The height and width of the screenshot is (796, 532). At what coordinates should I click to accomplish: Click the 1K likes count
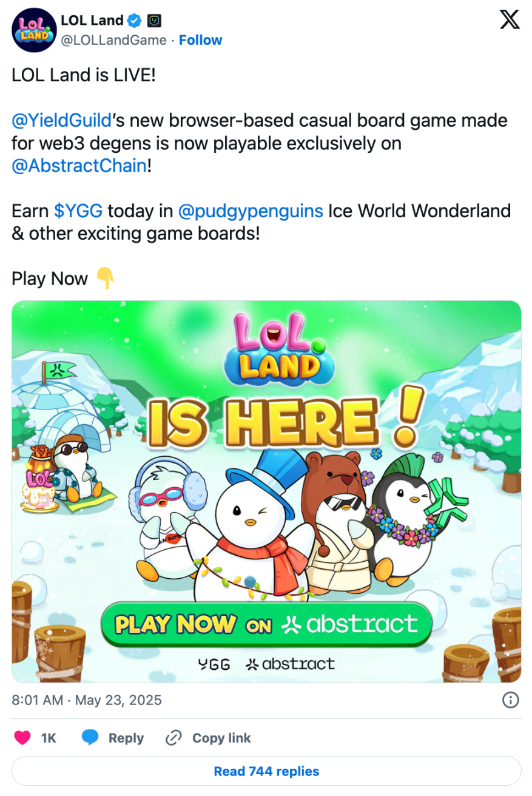click(x=49, y=738)
